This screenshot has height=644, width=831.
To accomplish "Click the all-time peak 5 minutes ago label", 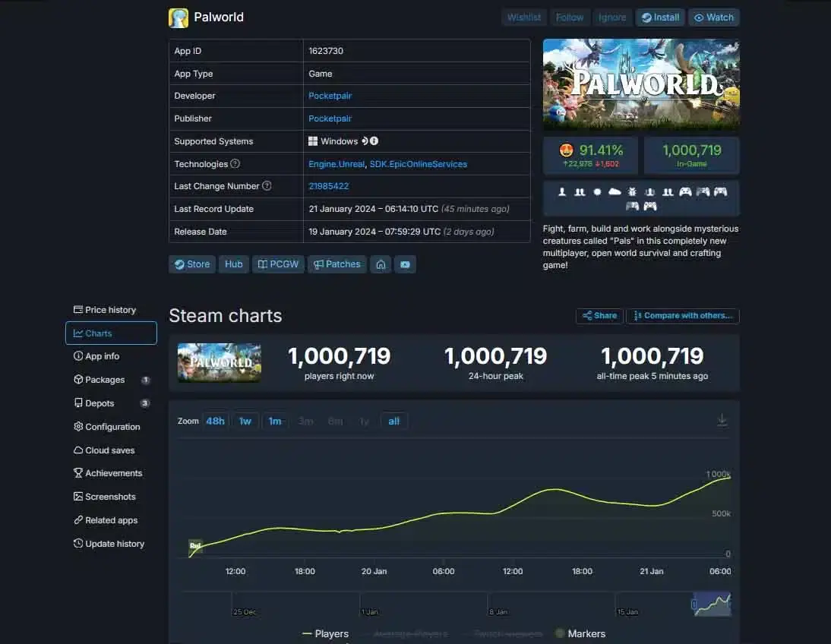I will coord(652,376).
